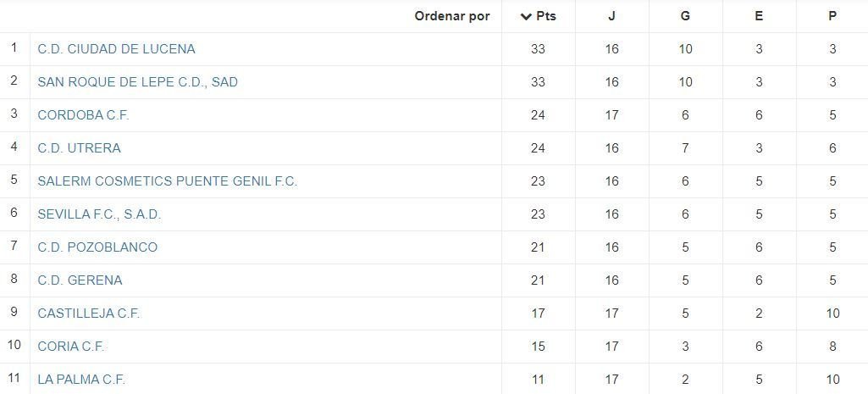Select CORDOBA C.F. team link

[84, 115]
